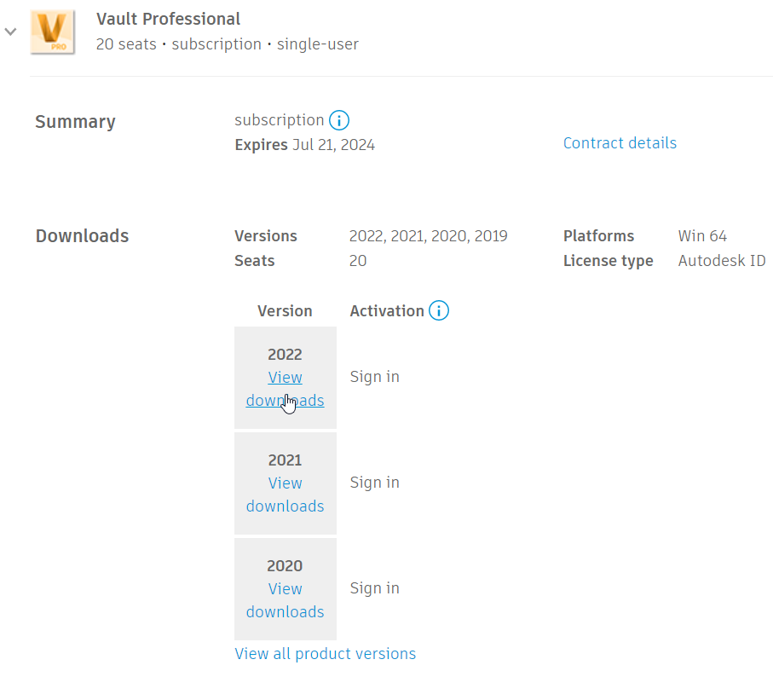Click the expiration date Jul 21, 2024
This screenshot has width=773, height=700.
[x=333, y=144]
